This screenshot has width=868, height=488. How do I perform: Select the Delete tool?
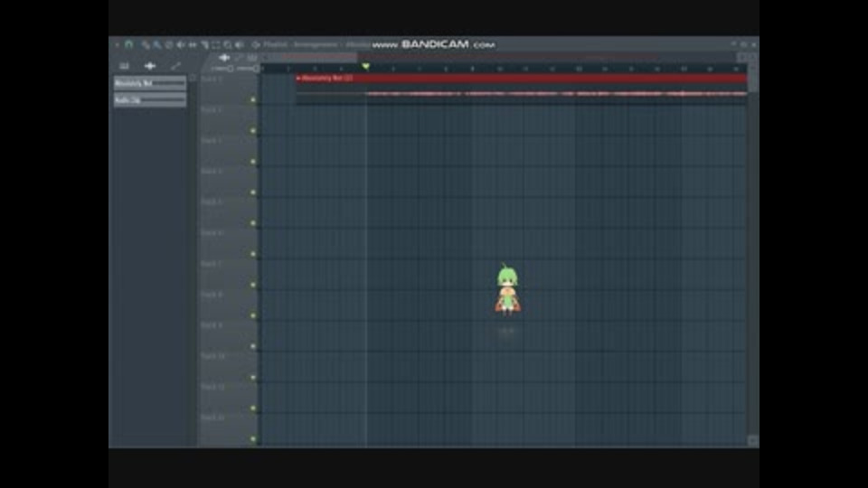[169, 45]
